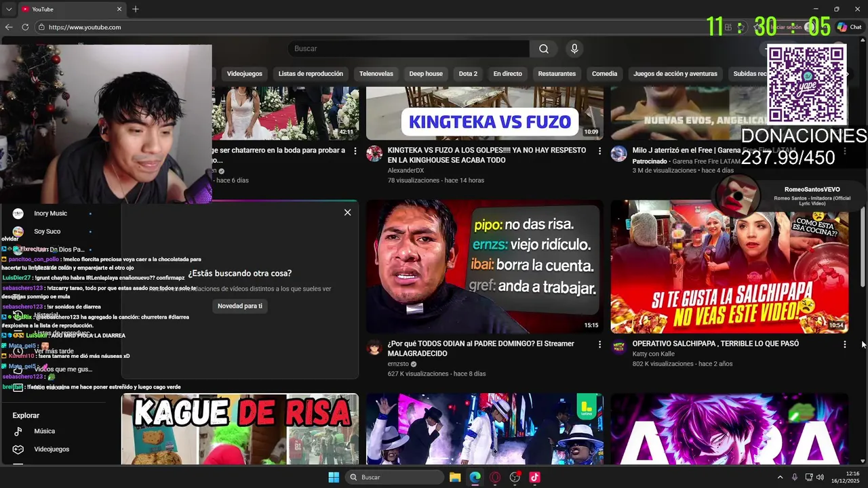This screenshot has height=488, width=868.
Task: Click Videojuegos in Explorar sidebar
Action: click(52, 449)
